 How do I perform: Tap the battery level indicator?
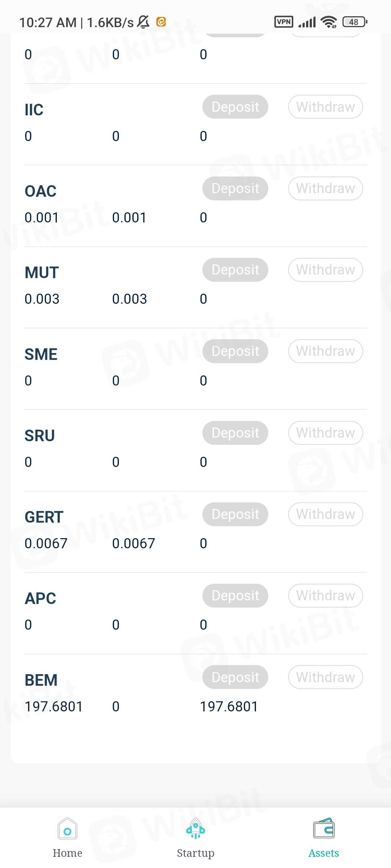355,22
